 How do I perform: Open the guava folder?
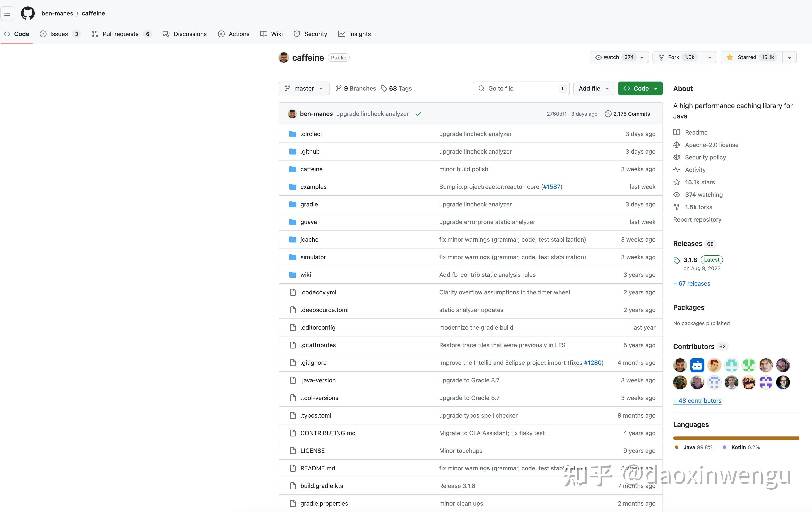coord(309,222)
